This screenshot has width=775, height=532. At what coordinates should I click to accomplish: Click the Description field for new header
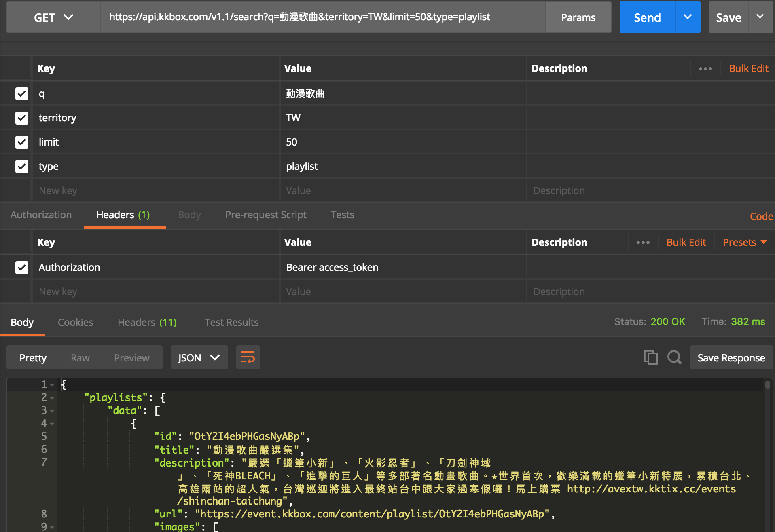650,292
